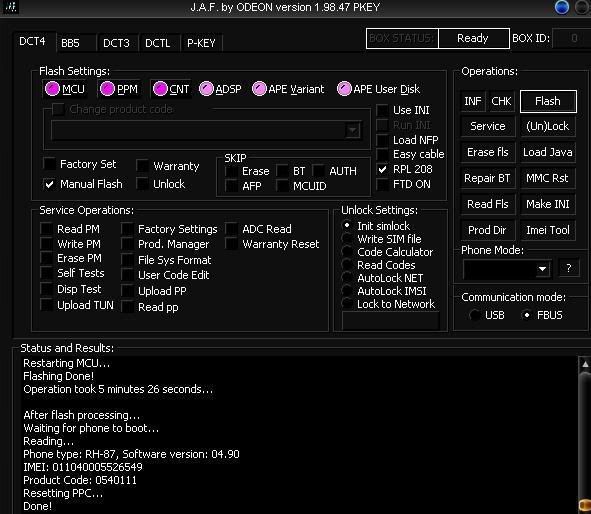Click the Flash operation button
The width and height of the screenshot is (591, 514).
548,101
